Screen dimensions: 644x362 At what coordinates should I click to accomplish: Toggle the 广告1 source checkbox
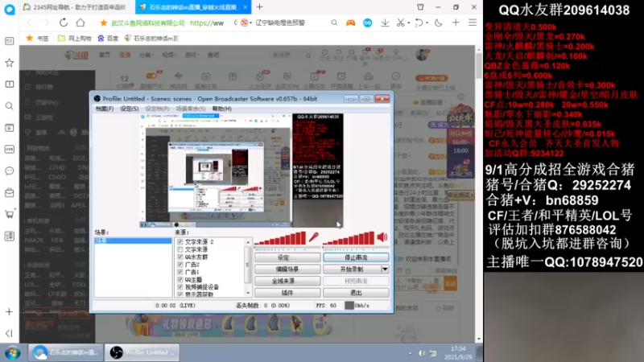click(180, 272)
